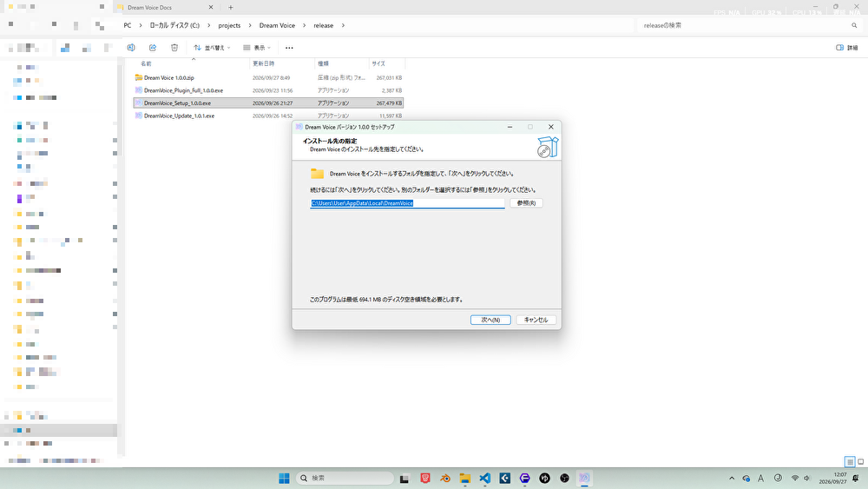This screenshot has width=868, height=489.
Task: Open the Dream Voice setup taskbar icon
Action: coord(584,479)
